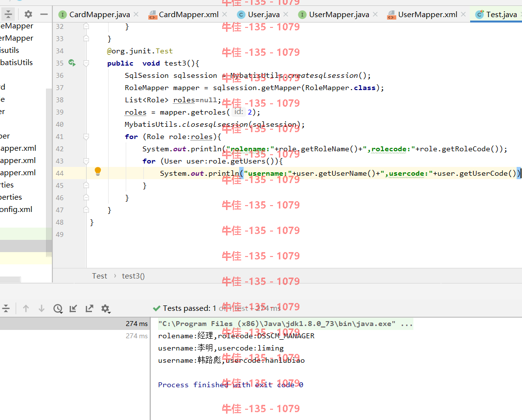
Task: Collapse the outer for loop at line 41
Action: 86,137
